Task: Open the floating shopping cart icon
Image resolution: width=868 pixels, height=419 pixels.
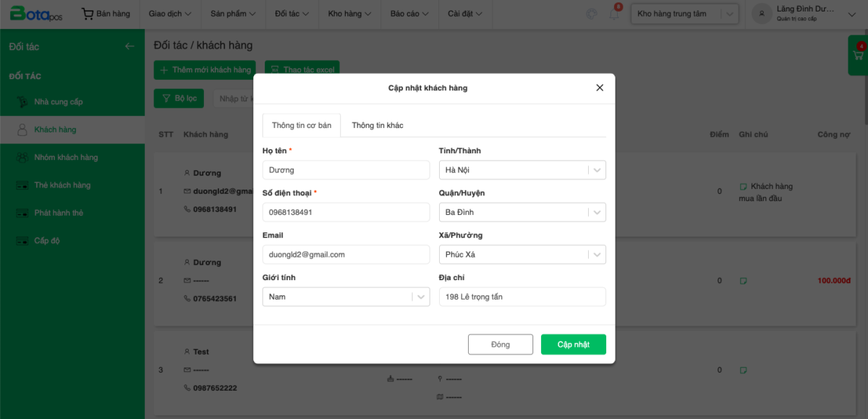Action: click(859, 55)
